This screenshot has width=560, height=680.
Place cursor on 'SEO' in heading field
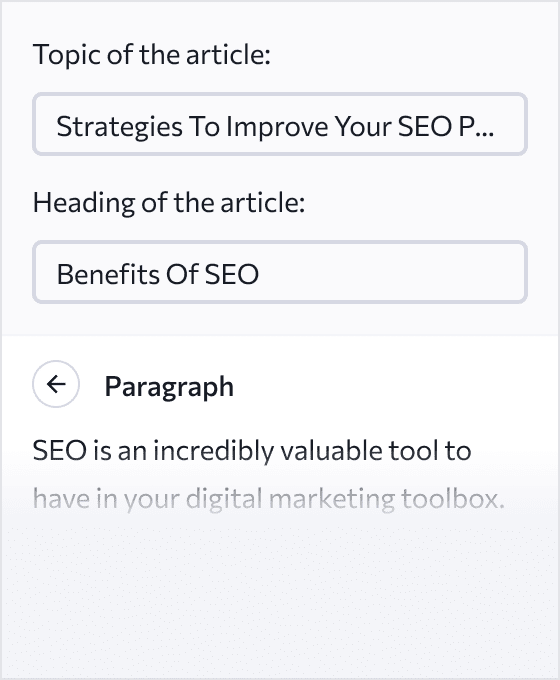click(232, 274)
